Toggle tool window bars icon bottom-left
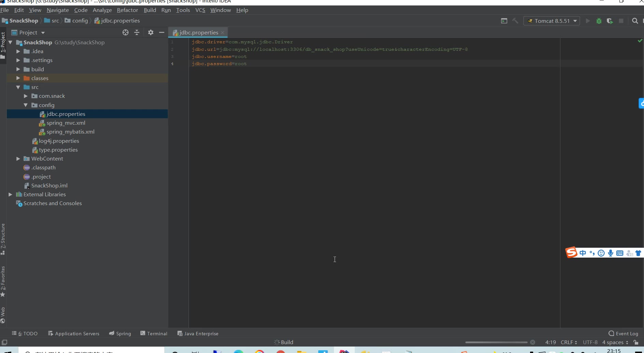Screen dimensions: 644x353 4,342
